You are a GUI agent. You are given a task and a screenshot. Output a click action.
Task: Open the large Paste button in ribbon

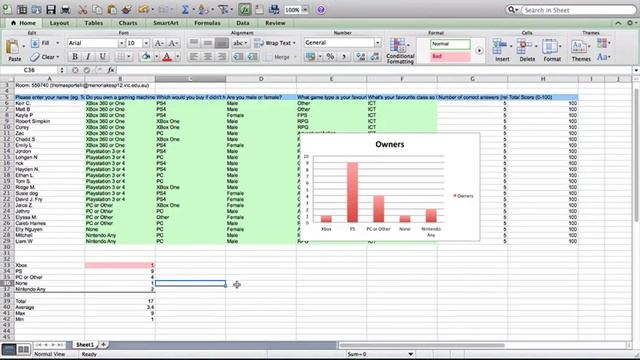coord(14,50)
